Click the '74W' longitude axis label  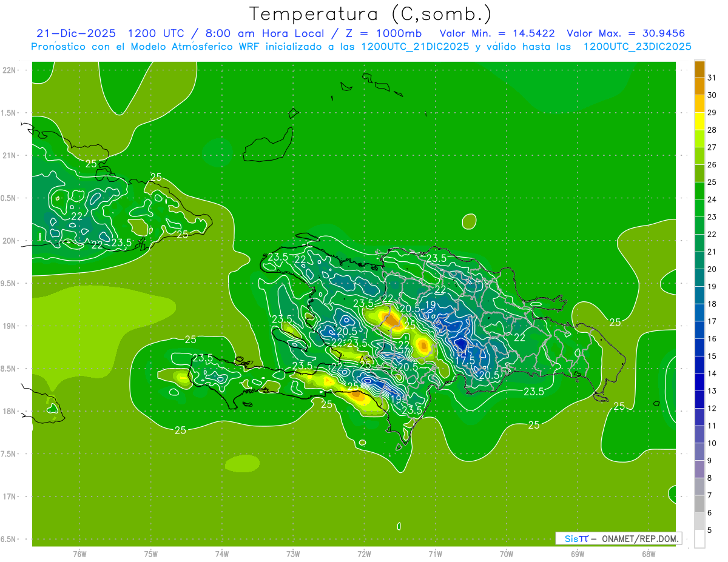point(221,554)
